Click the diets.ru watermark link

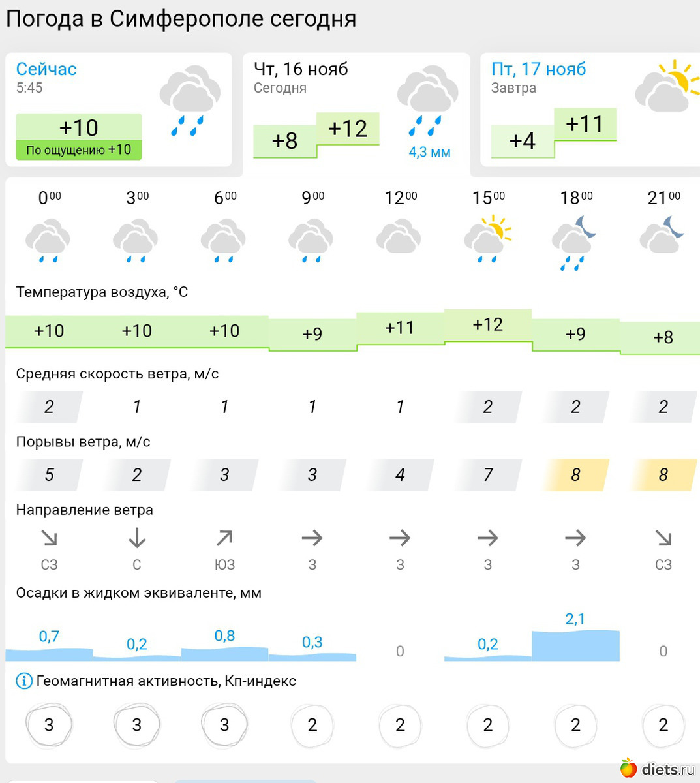[659, 769]
